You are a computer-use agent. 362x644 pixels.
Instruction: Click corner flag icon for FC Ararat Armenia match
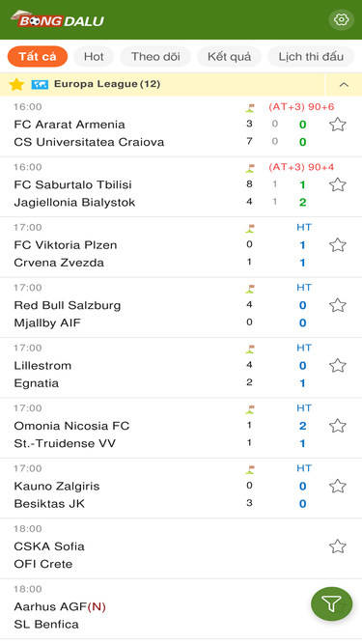point(250,108)
